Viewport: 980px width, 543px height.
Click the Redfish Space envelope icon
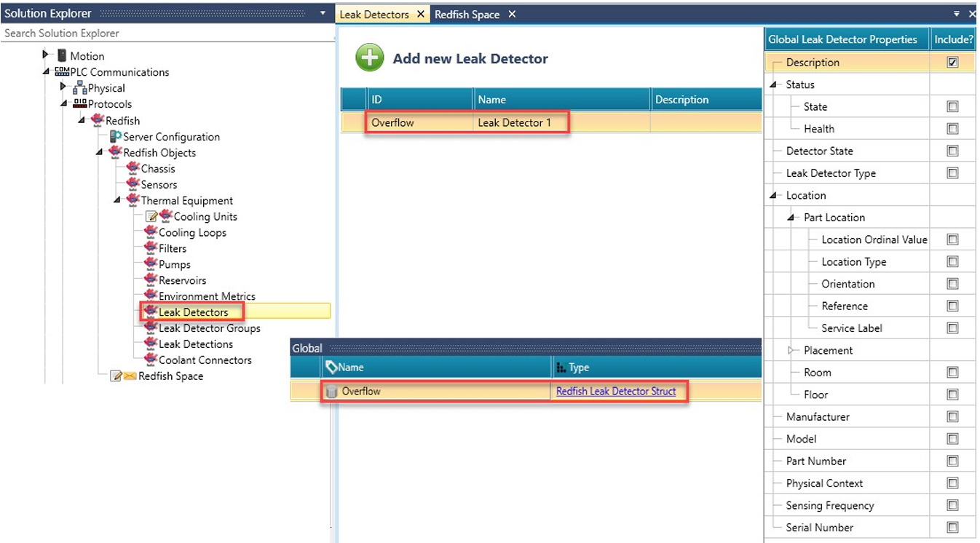[129, 376]
